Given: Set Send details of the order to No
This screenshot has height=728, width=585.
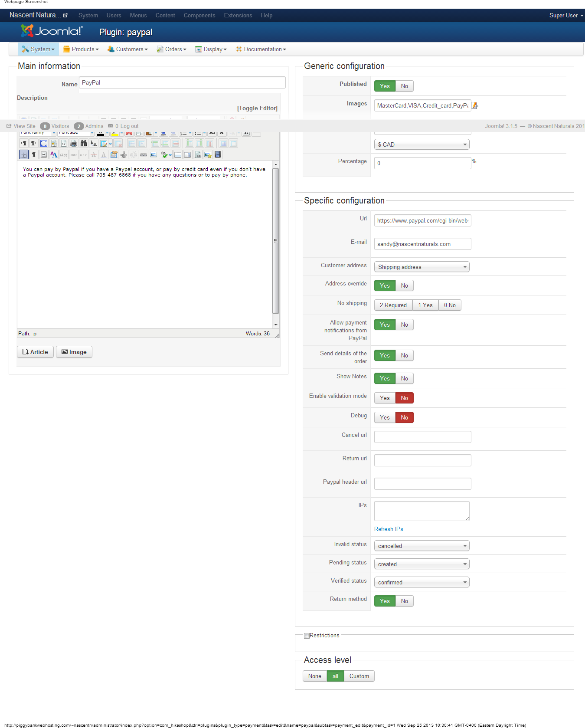Looking at the screenshot, I should [405, 355].
